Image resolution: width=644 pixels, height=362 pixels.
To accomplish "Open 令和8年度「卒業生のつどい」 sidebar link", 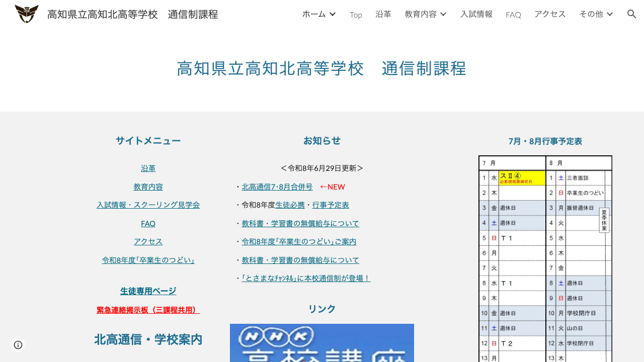I will tap(148, 260).
